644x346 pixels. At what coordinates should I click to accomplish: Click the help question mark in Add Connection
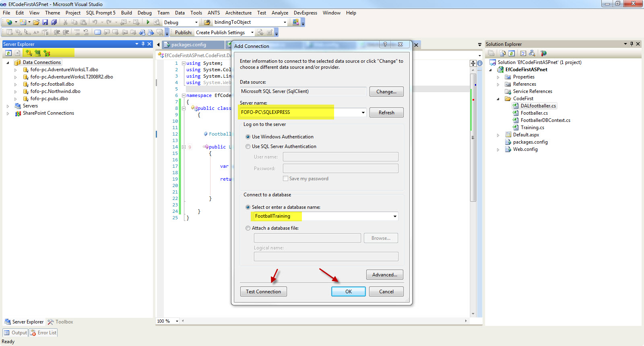(x=385, y=44)
